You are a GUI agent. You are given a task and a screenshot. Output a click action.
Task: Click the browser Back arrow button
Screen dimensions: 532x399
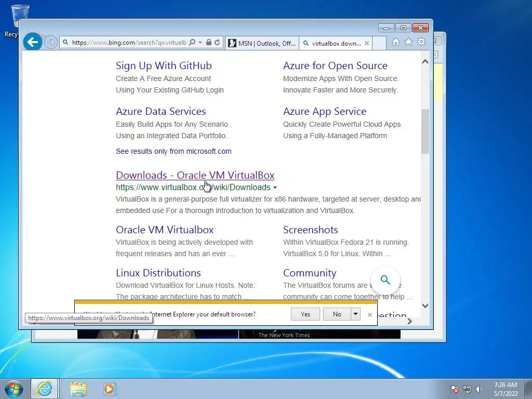(33, 42)
